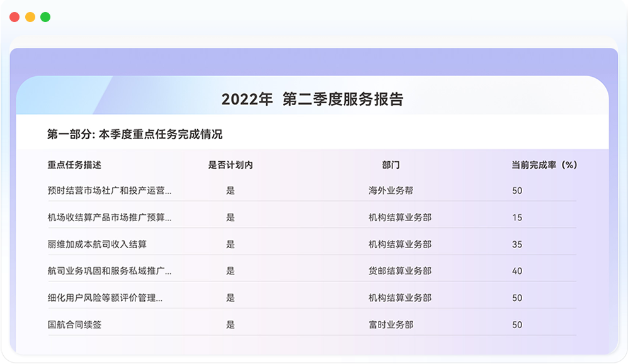Click the 2022年 第二季度服务报告 title
The image size is (628, 364).
[312, 100]
